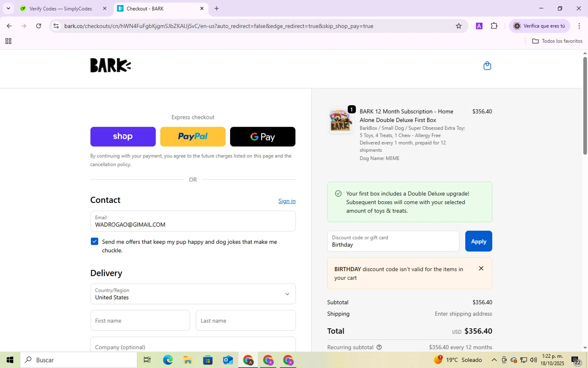Image resolution: width=588 pixels, height=368 pixels.
Task: Focus the Company (optional) field
Action: [x=193, y=344]
